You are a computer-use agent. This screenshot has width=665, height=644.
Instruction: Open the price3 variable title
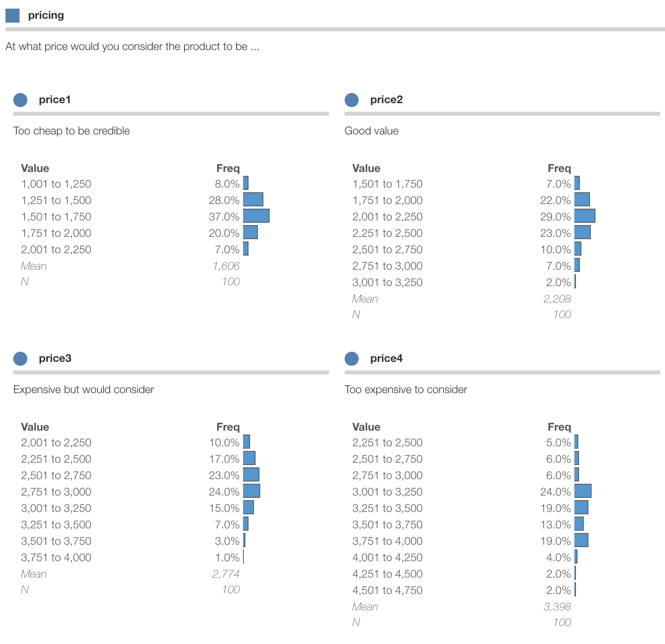click(55, 358)
